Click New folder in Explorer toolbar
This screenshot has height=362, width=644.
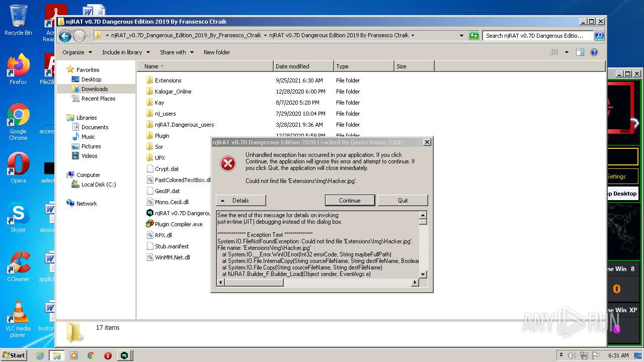click(217, 52)
